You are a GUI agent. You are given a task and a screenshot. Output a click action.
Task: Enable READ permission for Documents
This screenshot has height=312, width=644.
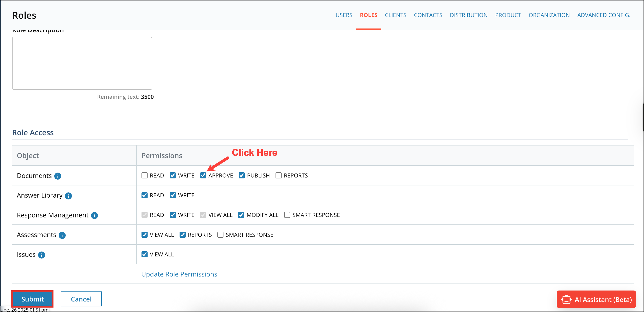pos(145,175)
